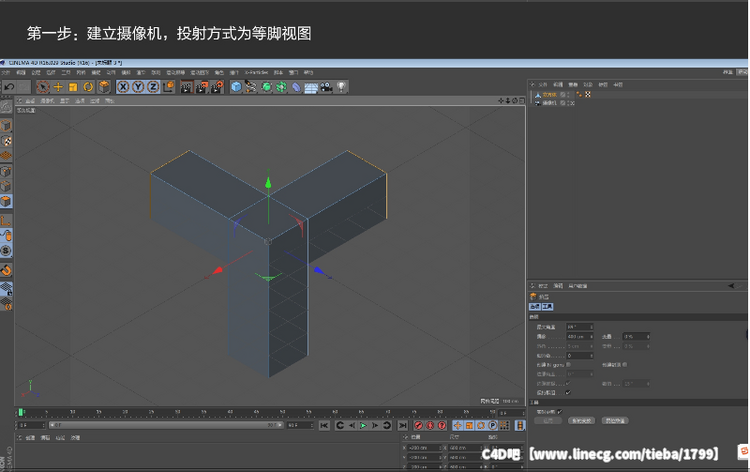The width and height of the screenshot is (750, 472).
Task: Toggle the X axis lock
Action: tap(123, 87)
